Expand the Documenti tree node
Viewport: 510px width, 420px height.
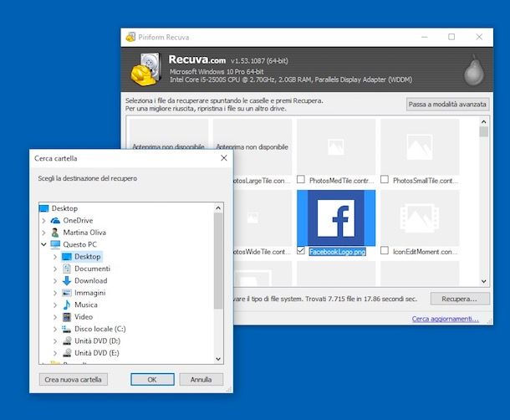pyautogui.click(x=55, y=269)
